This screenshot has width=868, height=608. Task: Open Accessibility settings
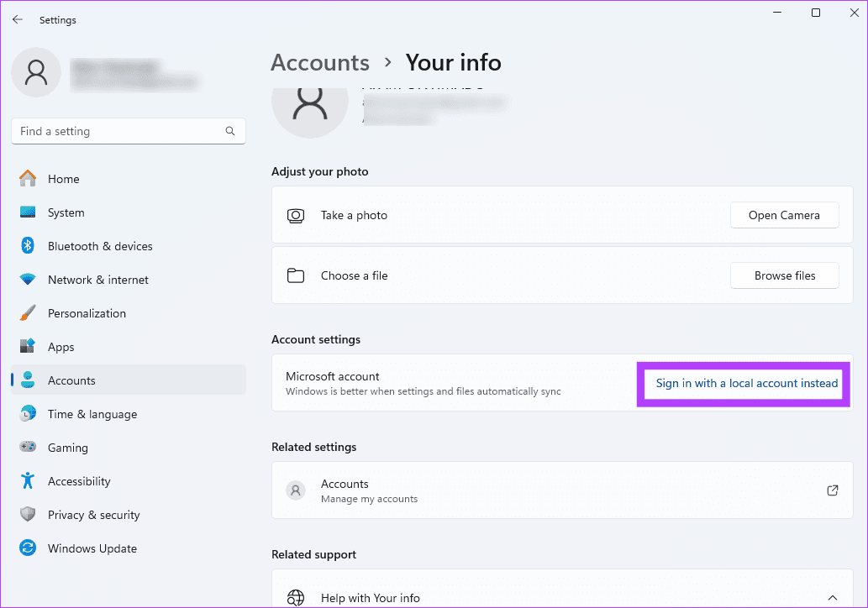79,481
